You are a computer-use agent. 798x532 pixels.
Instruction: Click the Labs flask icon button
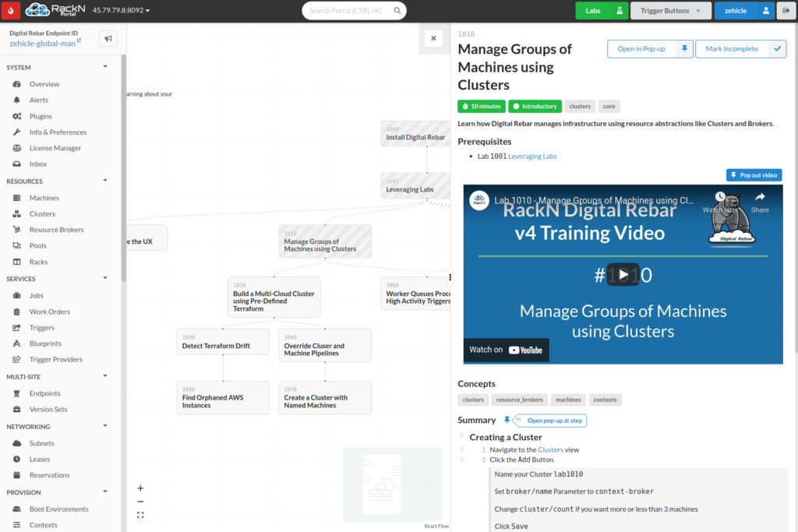(x=620, y=11)
